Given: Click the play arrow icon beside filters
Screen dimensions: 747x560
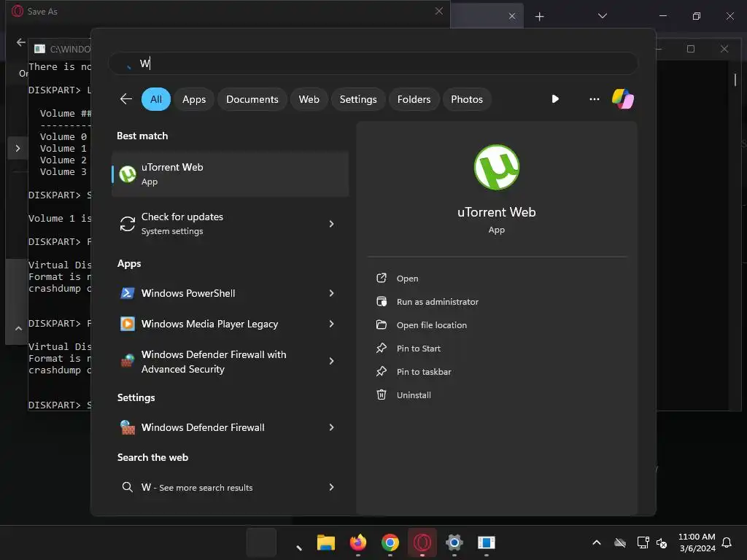Looking at the screenshot, I should pos(555,99).
